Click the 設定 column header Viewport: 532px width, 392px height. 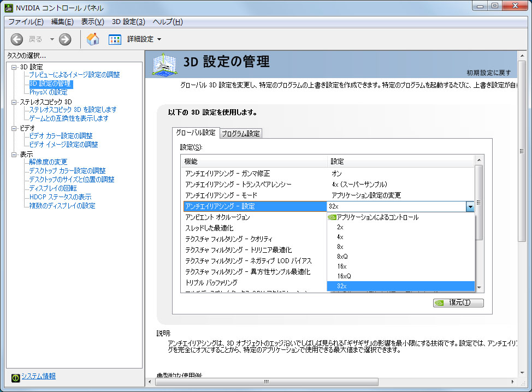coord(401,162)
